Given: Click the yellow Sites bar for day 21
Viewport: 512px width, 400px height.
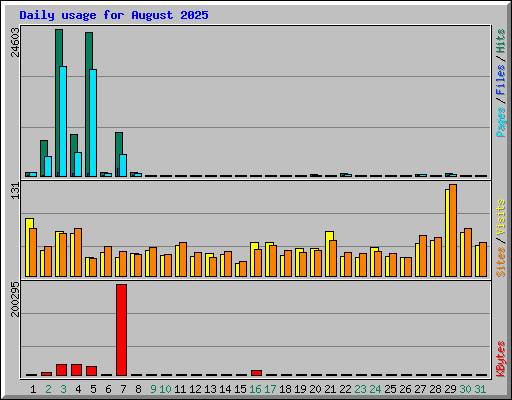Looking at the screenshot, I should [328, 254].
